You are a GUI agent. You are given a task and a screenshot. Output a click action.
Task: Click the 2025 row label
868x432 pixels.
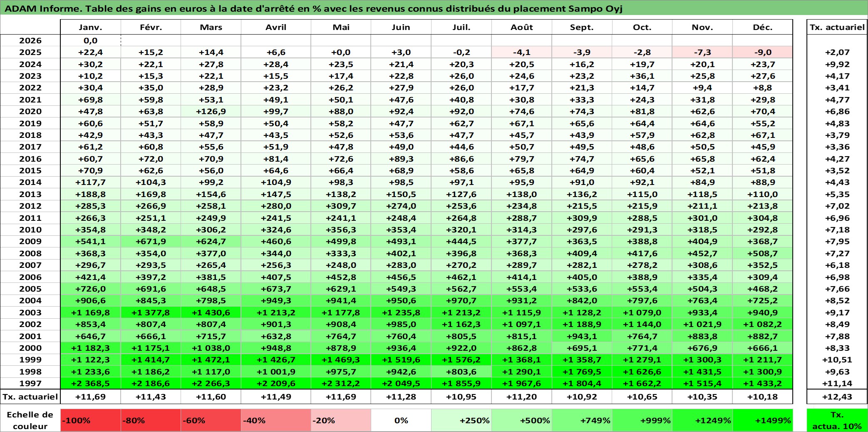click(x=30, y=52)
